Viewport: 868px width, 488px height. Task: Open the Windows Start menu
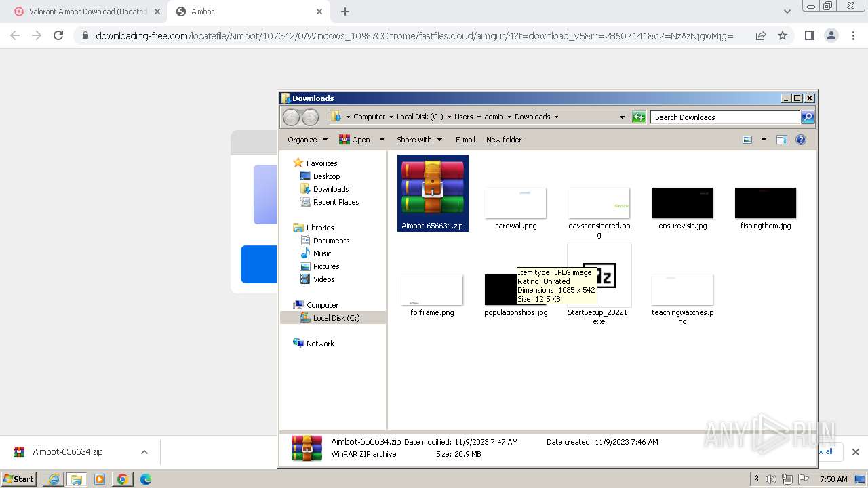pyautogui.click(x=19, y=479)
